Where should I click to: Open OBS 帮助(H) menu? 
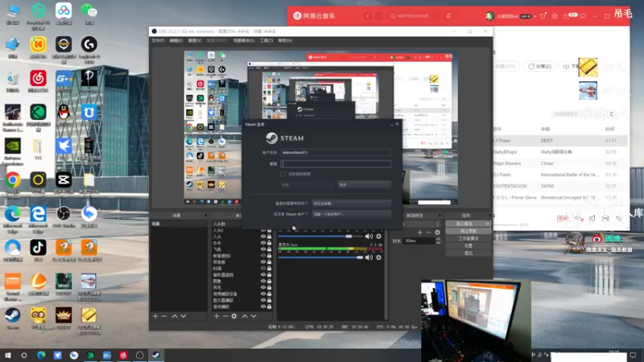click(x=285, y=41)
